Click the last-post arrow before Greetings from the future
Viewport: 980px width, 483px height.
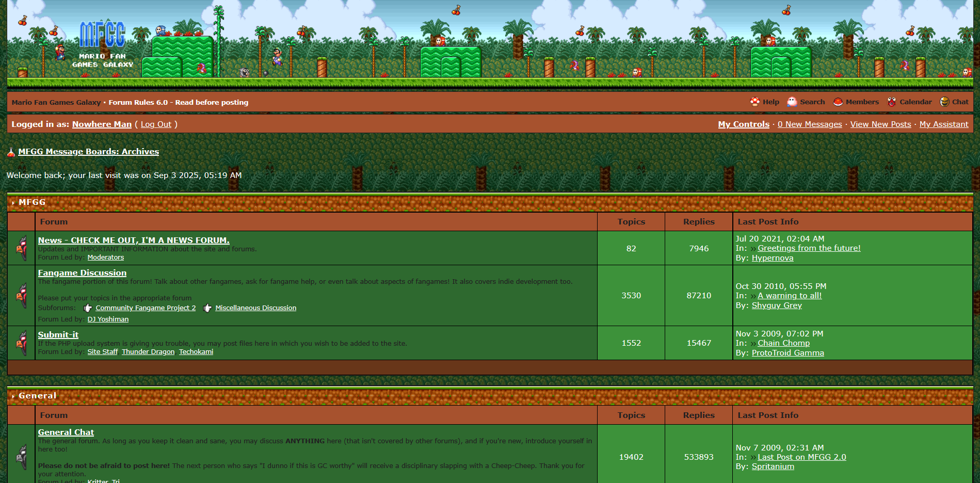(753, 249)
